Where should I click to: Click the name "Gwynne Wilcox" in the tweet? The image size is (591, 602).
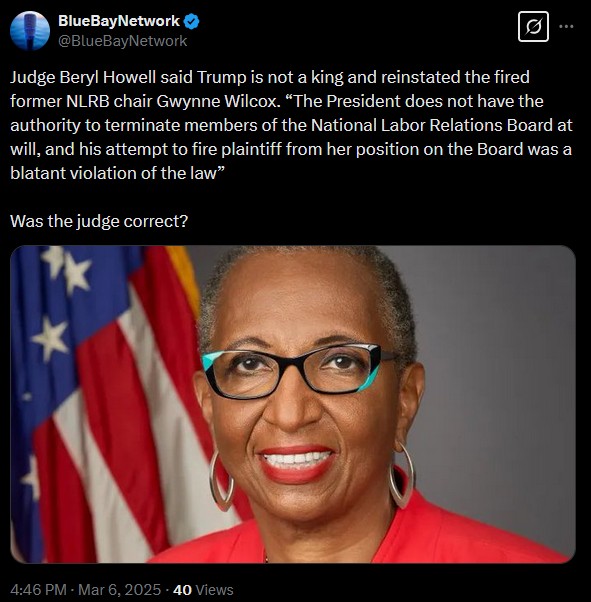point(217,101)
